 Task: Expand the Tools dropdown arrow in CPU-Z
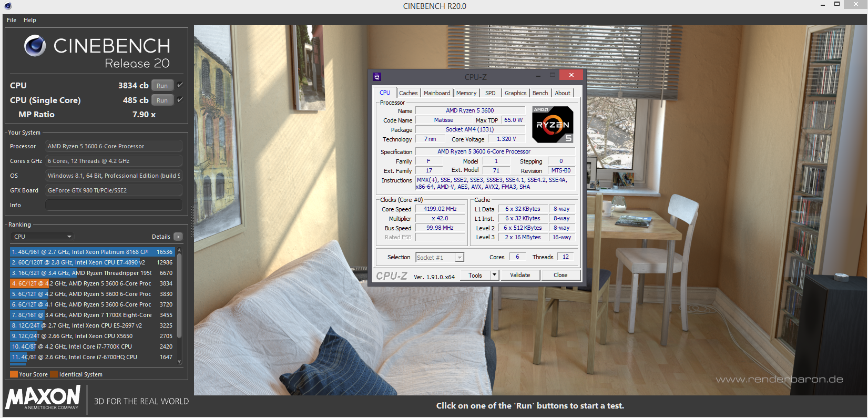coord(494,275)
